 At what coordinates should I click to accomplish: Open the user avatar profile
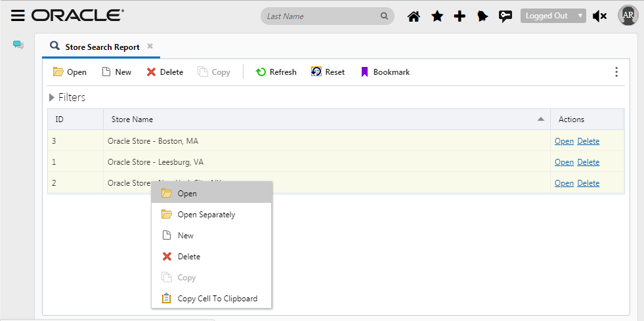coord(628,15)
